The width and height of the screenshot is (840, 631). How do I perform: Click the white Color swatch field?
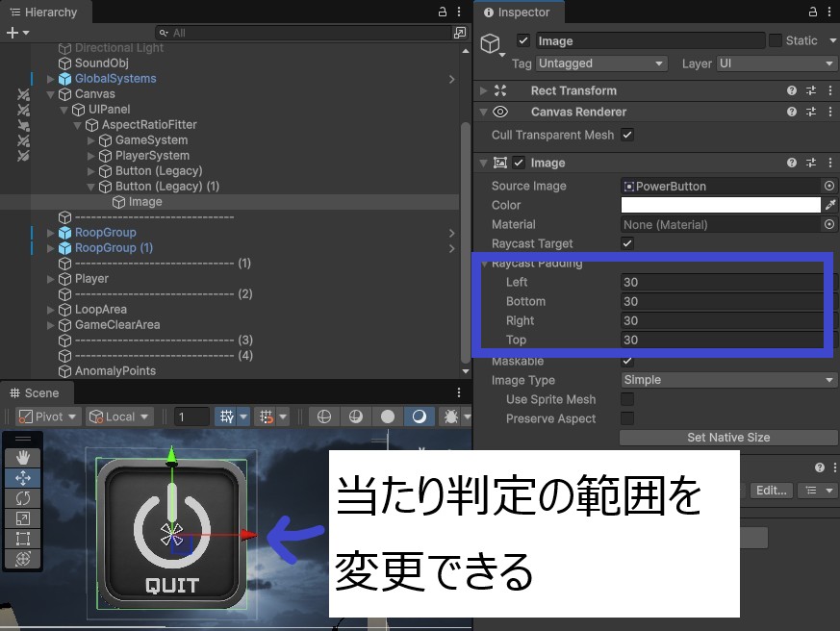click(x=720, y=205)
